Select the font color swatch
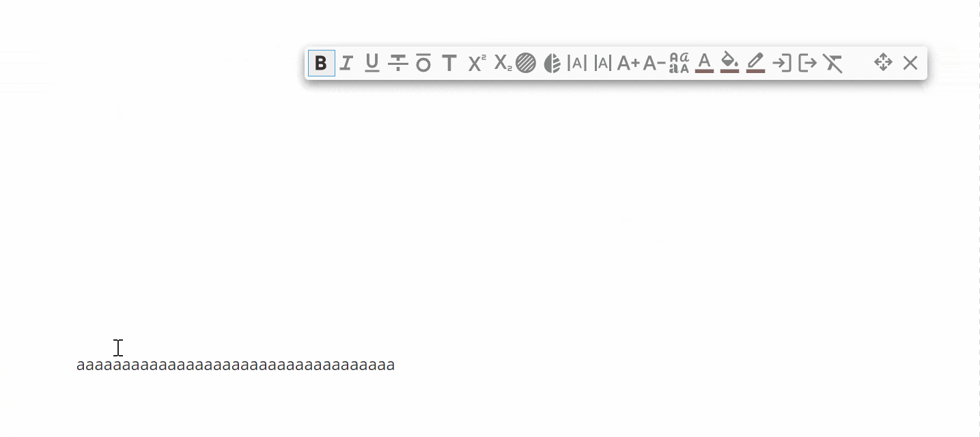Image resolution: width=980 pixels, height=437 pixels. tap(704, 64)
